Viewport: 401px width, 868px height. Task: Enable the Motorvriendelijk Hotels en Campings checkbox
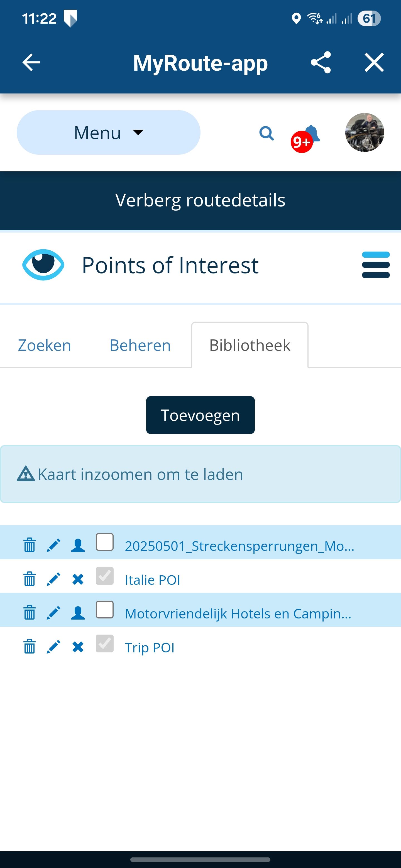104,610
